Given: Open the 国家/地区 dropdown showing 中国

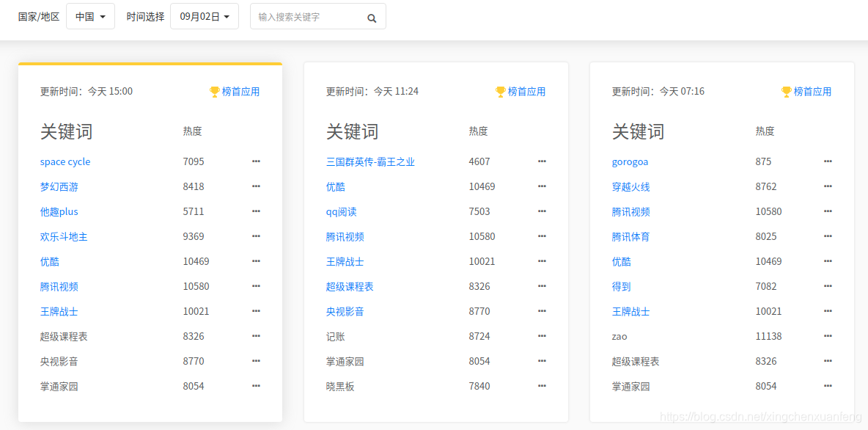Looking at the screenshot, I should pos(89,15).
